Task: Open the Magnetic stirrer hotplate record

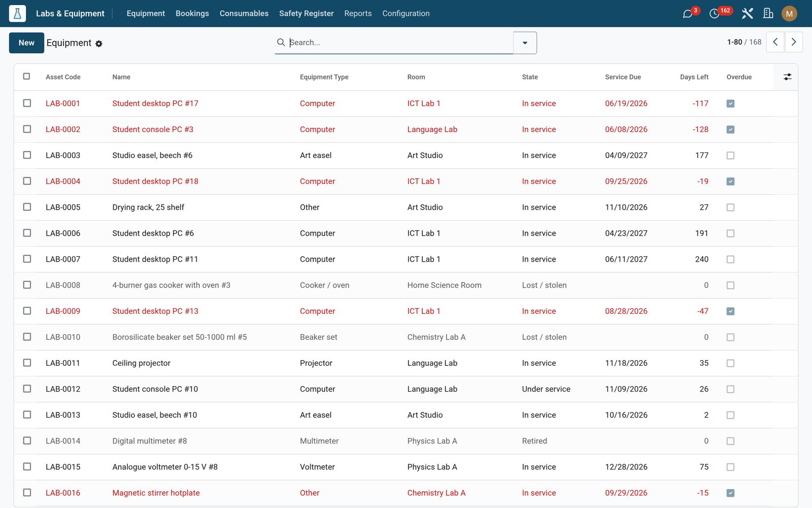Action: 156,493
